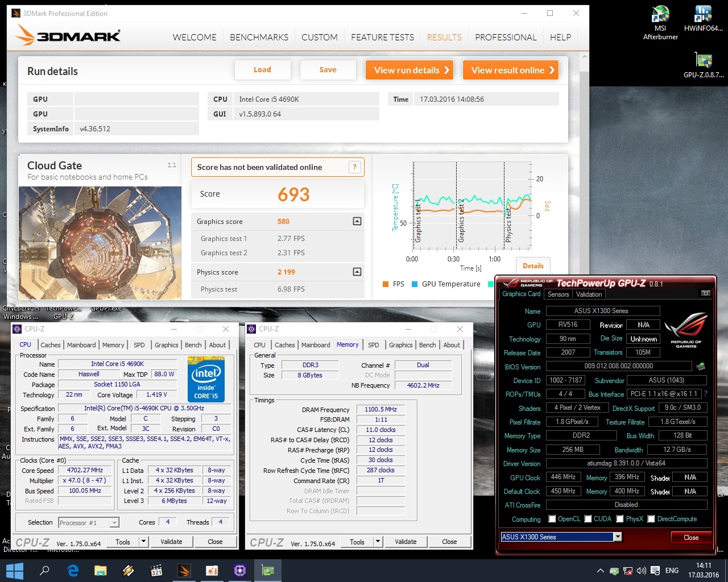728x582 pixels.
Task: Click the red Close button in GPU-Z
Action: [x=691, y=537]
